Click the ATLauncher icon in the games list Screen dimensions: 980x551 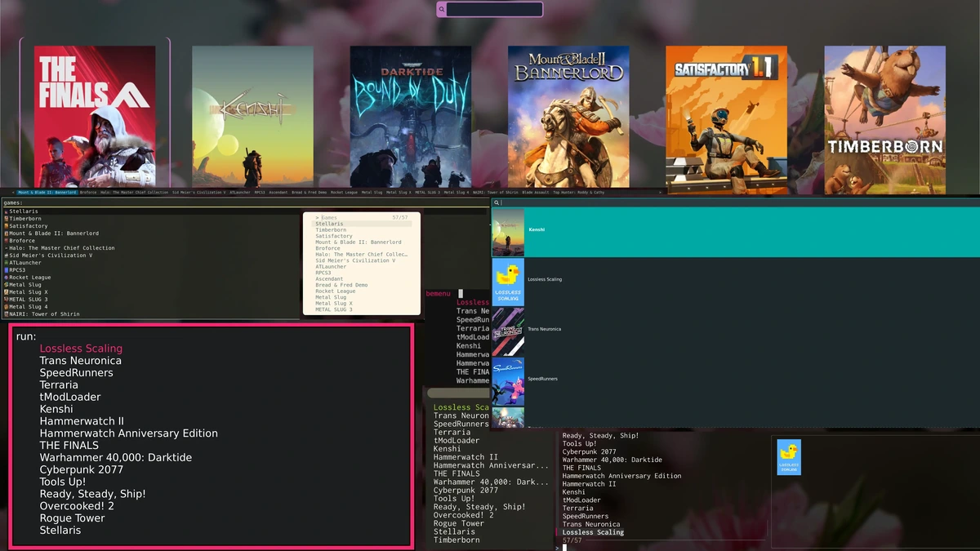click(7, 263)
